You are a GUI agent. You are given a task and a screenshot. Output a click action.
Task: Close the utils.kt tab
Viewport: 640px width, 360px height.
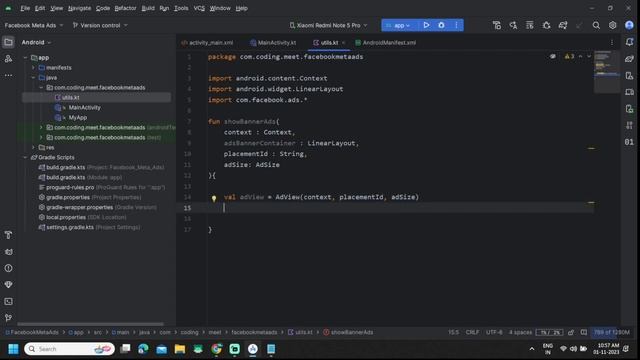click(343, 42)
